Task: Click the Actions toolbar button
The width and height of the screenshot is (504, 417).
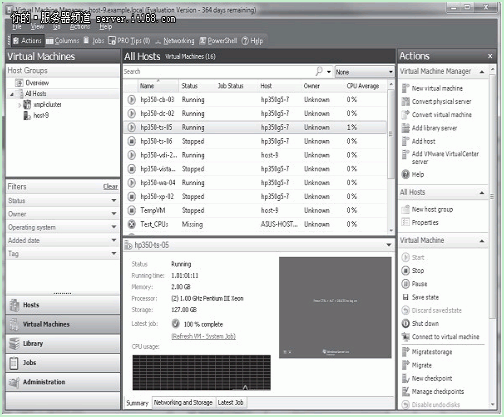Action: point(27,41)
